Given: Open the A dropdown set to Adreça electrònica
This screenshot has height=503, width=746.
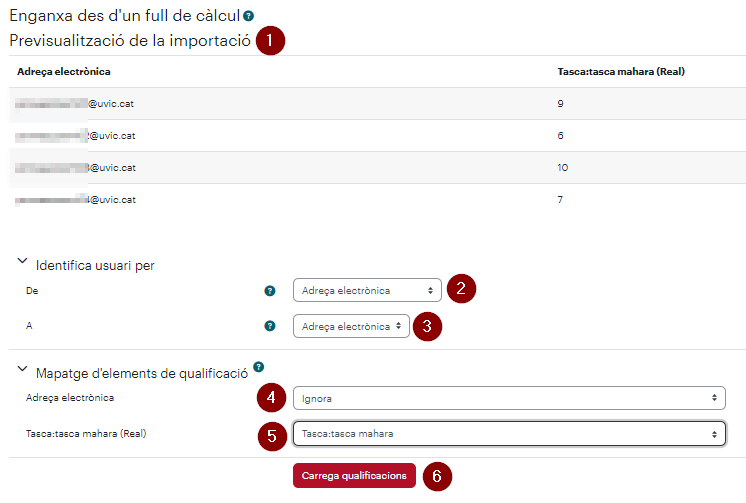Looking at the screenshot, I should click(x=351, y=326).
